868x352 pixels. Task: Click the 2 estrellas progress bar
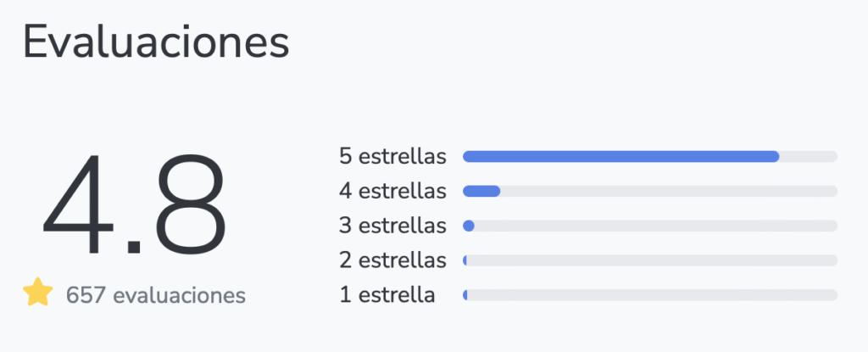[650, 260]
